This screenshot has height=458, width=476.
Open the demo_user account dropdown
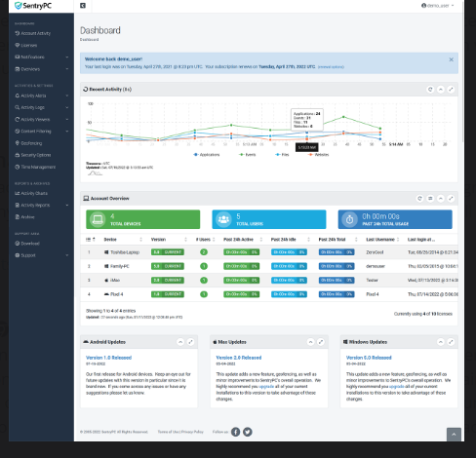[x=438, y=6]
